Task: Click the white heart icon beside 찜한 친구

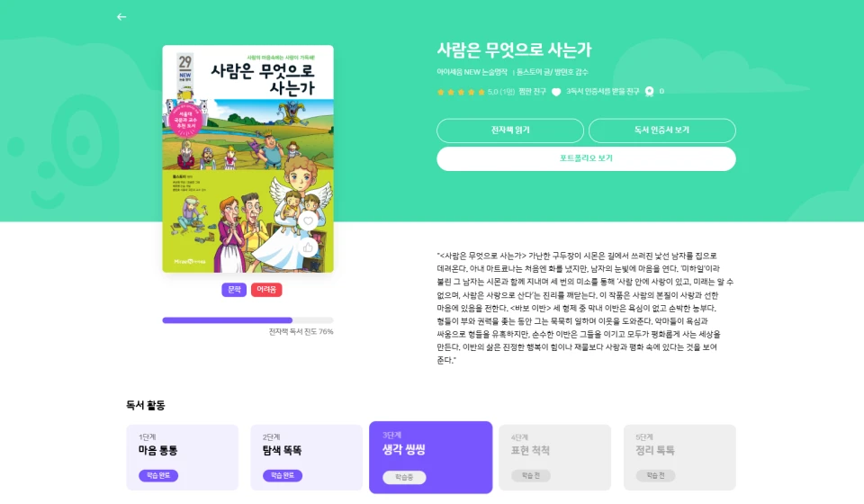Action: (556, 92)
